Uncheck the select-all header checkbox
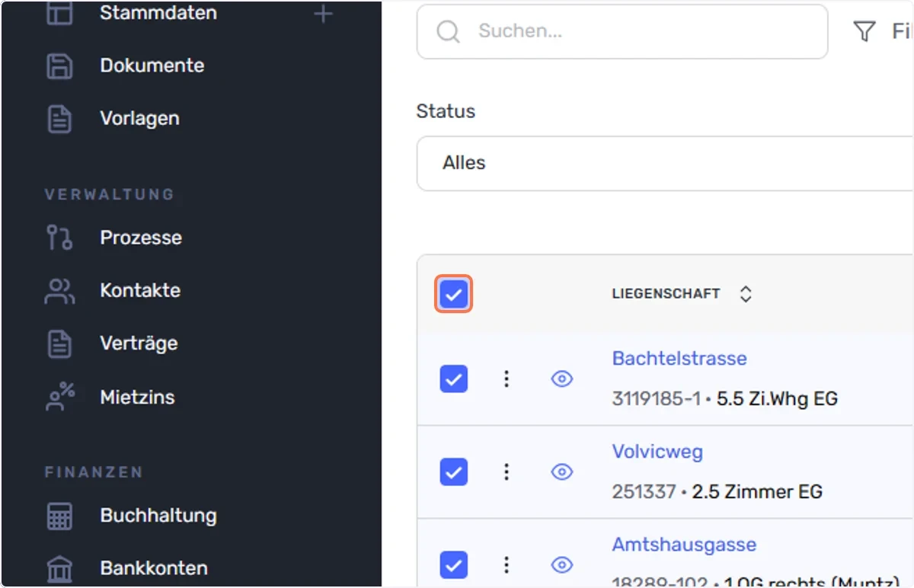914x588 pixels. 454,294
